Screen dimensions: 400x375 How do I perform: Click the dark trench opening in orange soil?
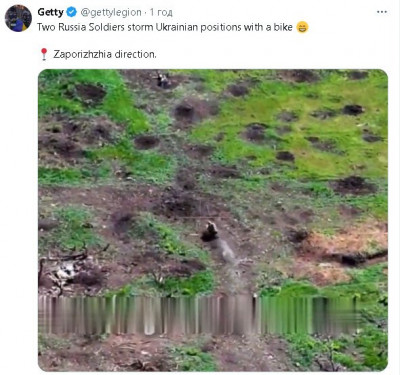[353, 258]
